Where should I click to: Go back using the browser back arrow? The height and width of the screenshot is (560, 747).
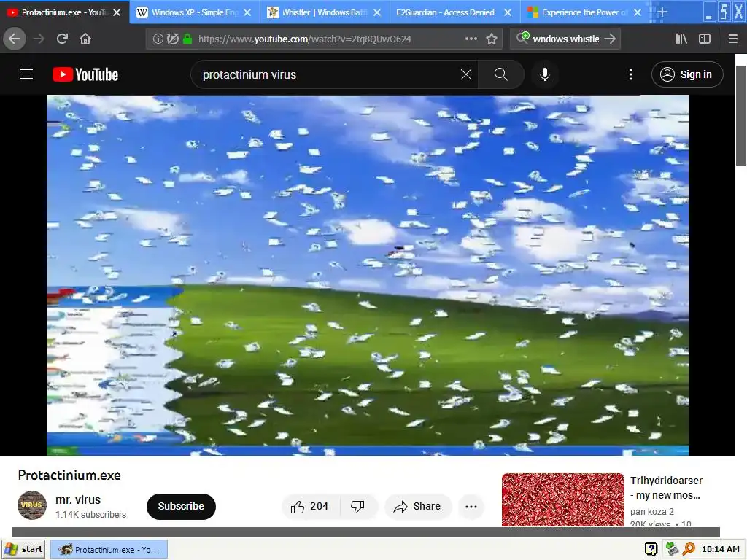15,39
